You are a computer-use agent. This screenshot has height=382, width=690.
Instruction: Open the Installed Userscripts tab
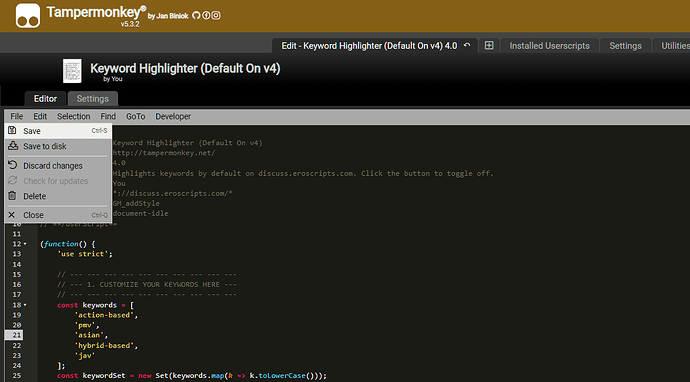point(549,46)
